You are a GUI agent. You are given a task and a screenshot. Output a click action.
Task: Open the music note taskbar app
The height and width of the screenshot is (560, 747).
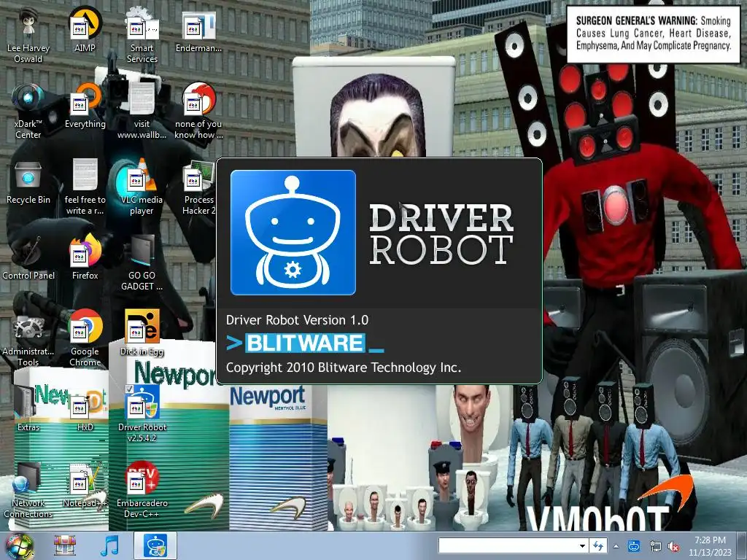pos(110,545)
